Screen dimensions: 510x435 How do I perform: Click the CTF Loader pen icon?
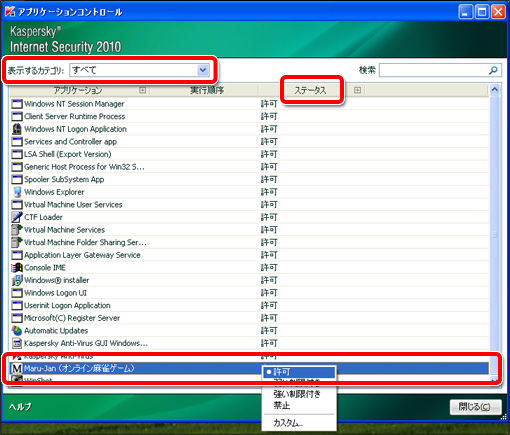17,217
